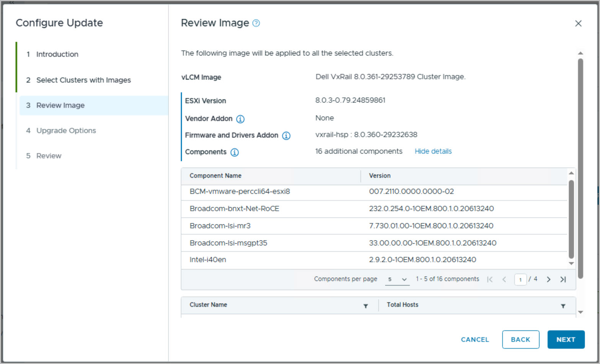Go to Select Clusters with Images step

click(83, 80)
